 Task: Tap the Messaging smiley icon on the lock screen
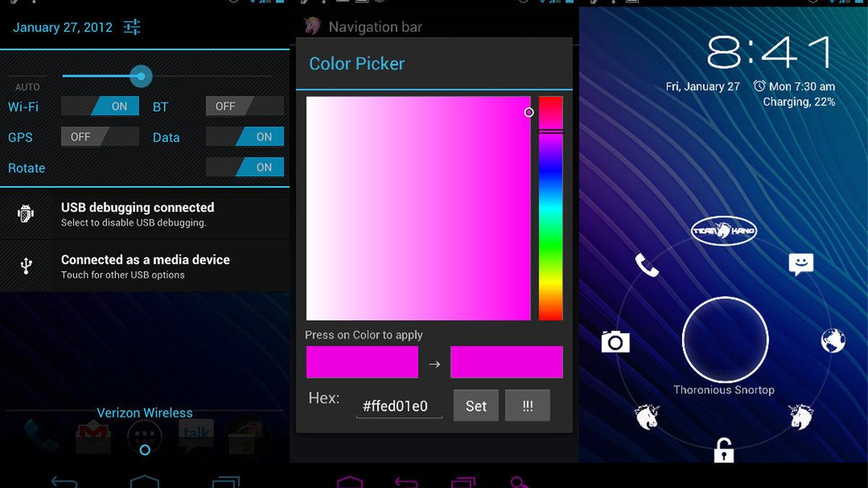pyautogui.click(x=801, y=265)
